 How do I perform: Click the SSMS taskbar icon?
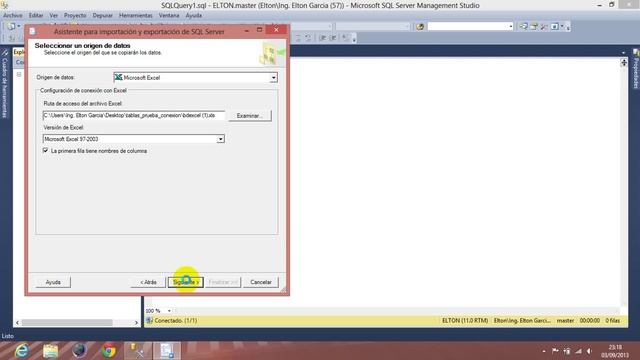tap(138, 351)
